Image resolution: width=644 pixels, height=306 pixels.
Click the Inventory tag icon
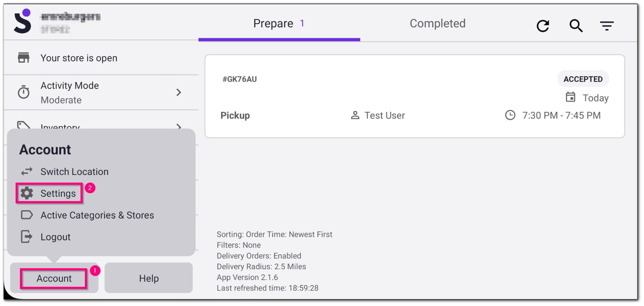coord(23,125)
